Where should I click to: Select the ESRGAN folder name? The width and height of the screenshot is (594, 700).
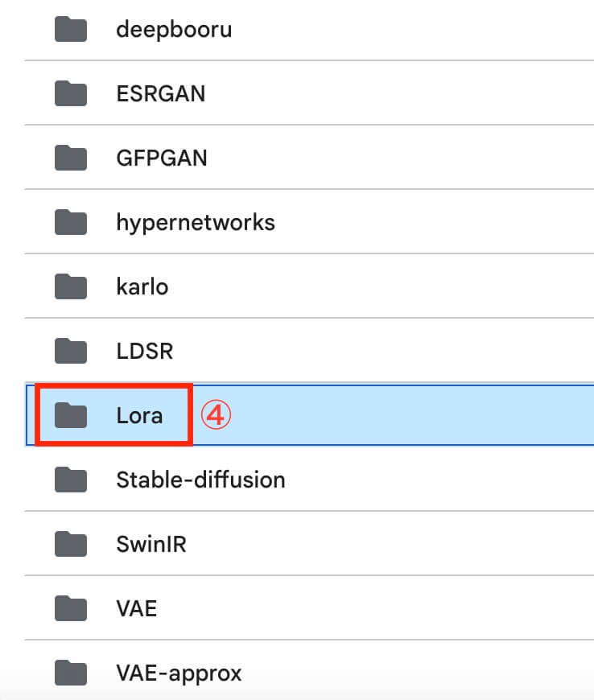pyautogui.click(x=160, y=94)
